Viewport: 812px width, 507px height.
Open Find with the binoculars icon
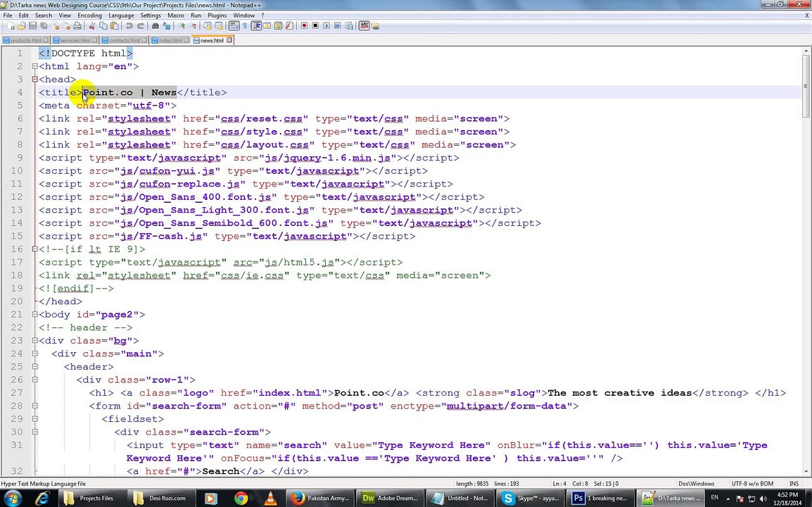tap(156, 25)
